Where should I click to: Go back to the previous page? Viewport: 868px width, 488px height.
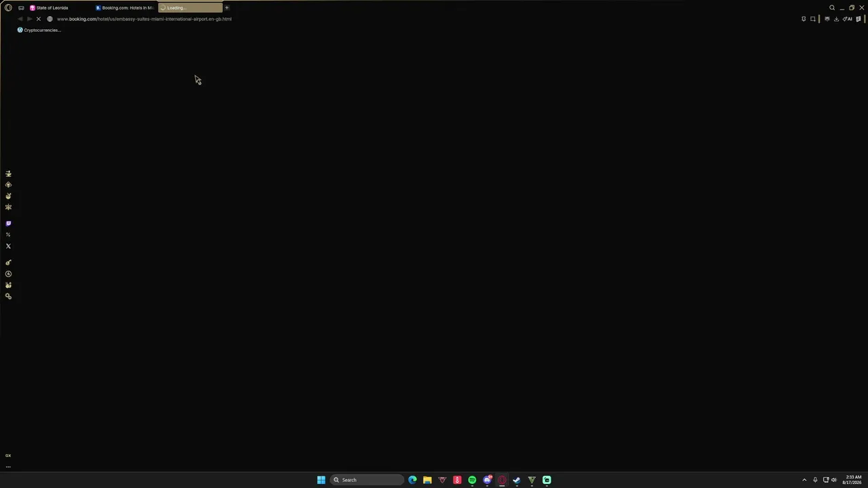tap(20, 19)
